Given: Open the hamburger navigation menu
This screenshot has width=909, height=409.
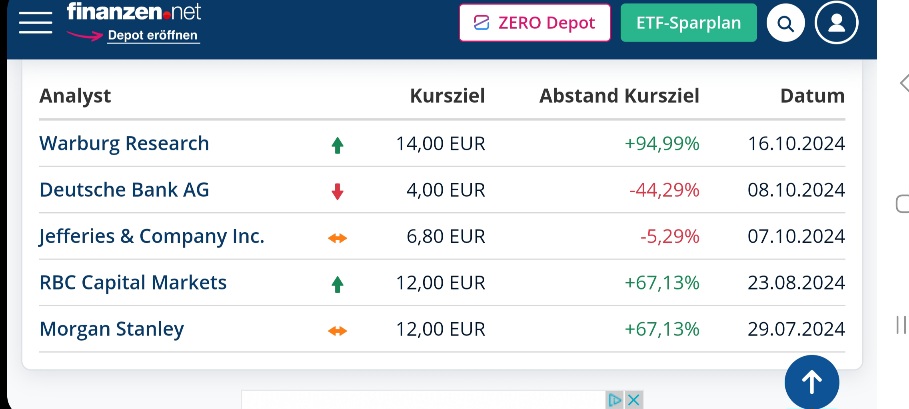Looking at the screenshot, I should click(35, 22).
